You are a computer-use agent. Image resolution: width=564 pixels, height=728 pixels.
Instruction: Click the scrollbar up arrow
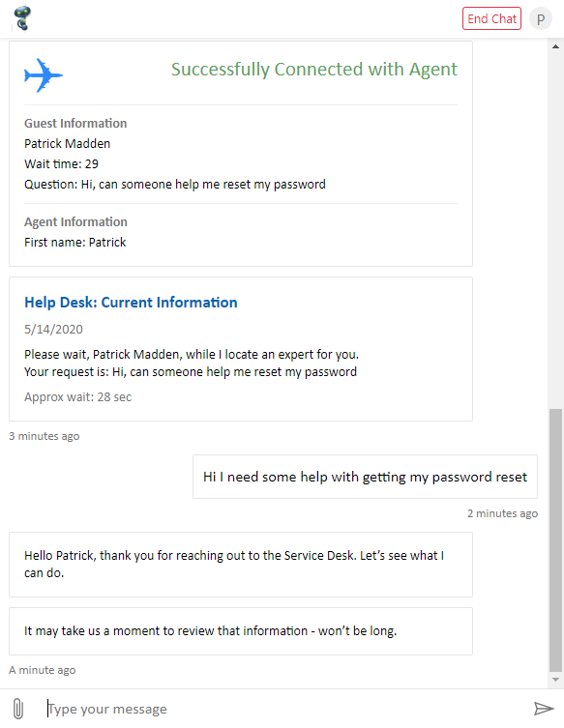[555, 46]
